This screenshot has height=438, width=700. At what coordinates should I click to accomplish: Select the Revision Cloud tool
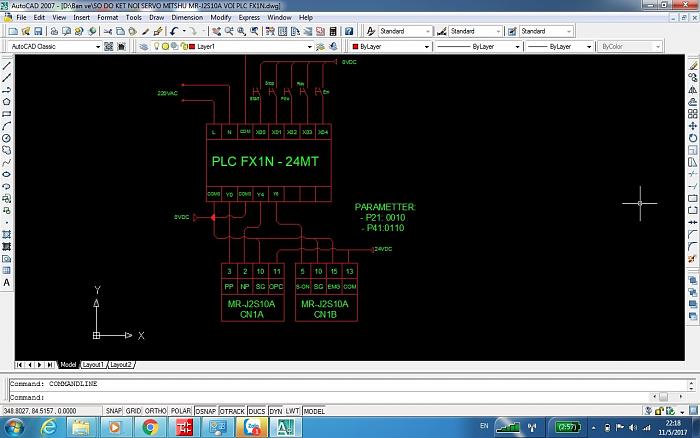point(7,150)
